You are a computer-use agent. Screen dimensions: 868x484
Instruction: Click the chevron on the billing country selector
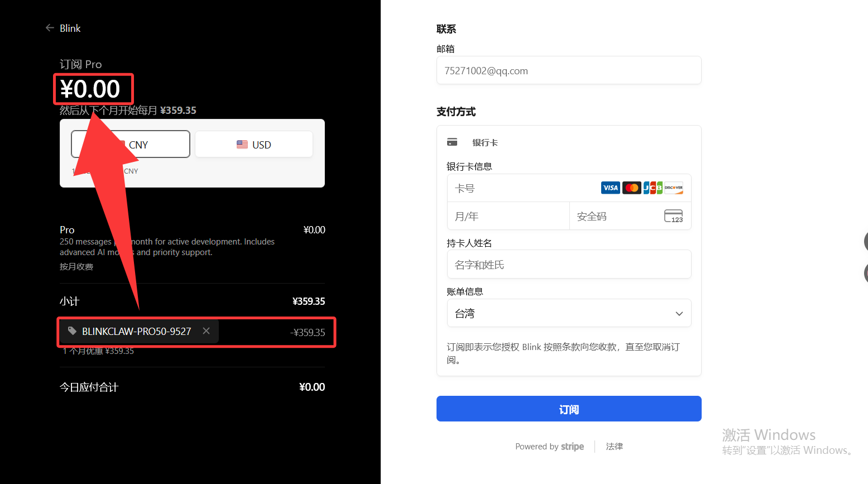pyautogui.click(x=679, y=313)
